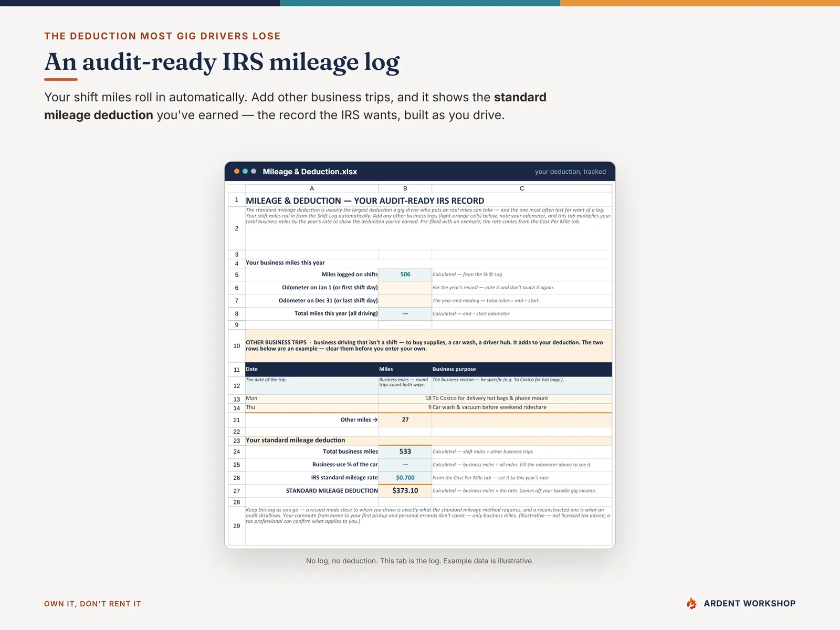The image size is (840, 630).
Task: Click the empty Odometer on Dec 31 input cell
Action: coord(405,300)
